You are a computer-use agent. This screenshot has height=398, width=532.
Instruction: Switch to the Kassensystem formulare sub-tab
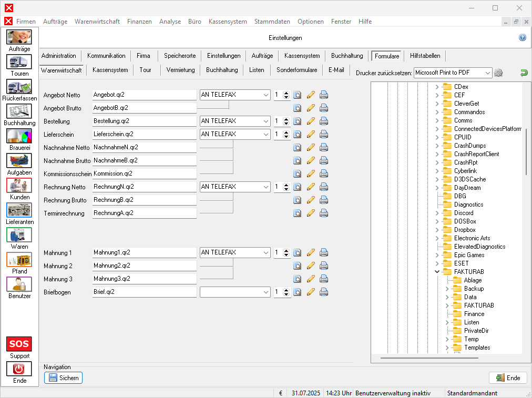click(110, 70)
